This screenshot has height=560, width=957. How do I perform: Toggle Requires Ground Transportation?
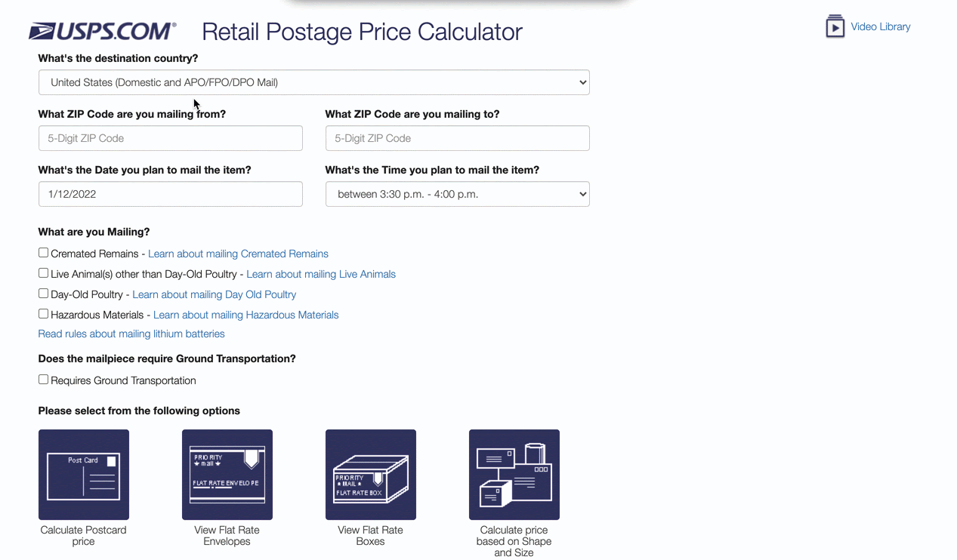click(43, 379)
